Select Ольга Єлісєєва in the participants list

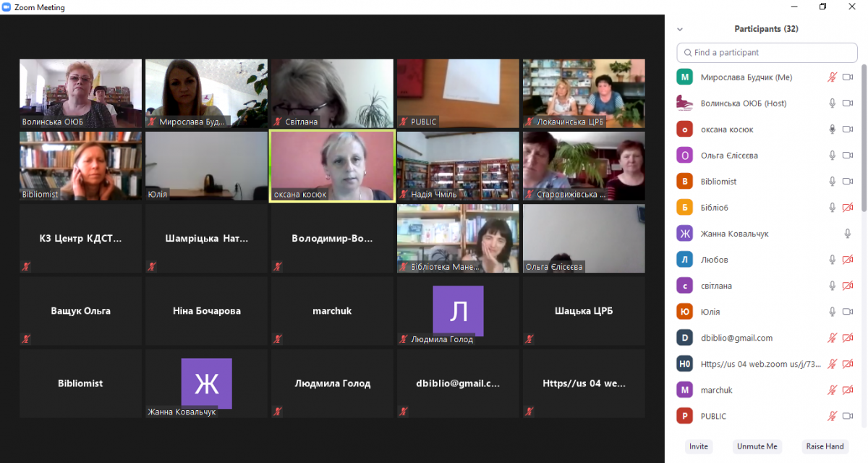731,156
